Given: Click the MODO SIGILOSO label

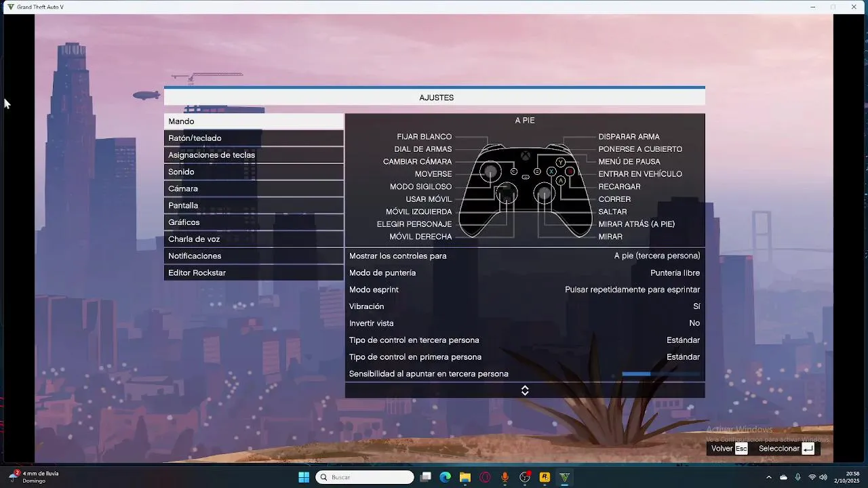Looking at the screenshot, I should click(x=420, y=187).
